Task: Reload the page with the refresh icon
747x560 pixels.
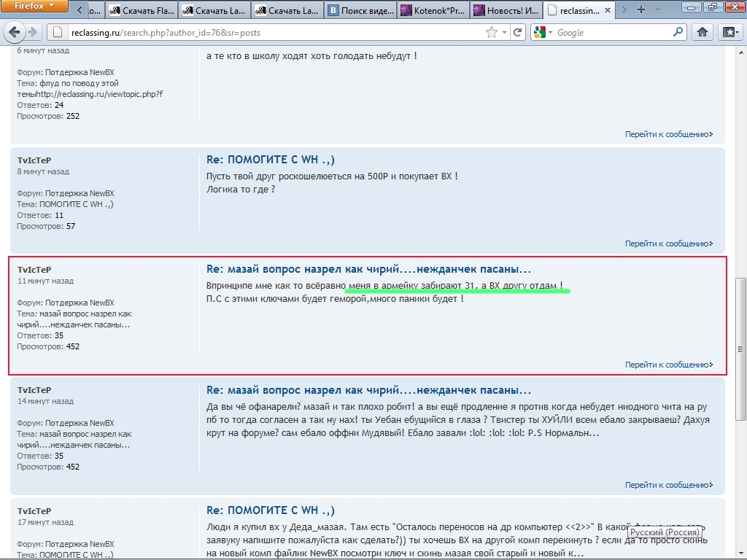Action: (x=518, y=32)
